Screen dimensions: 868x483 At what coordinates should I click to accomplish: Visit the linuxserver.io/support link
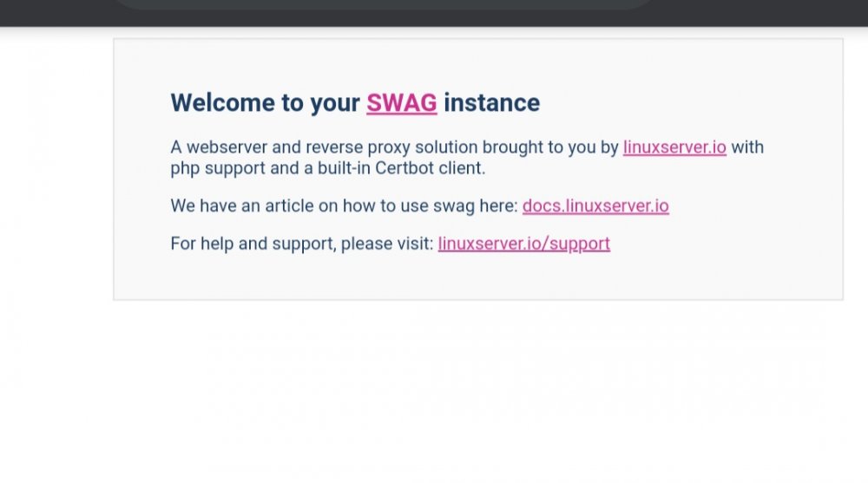[523, 244]
